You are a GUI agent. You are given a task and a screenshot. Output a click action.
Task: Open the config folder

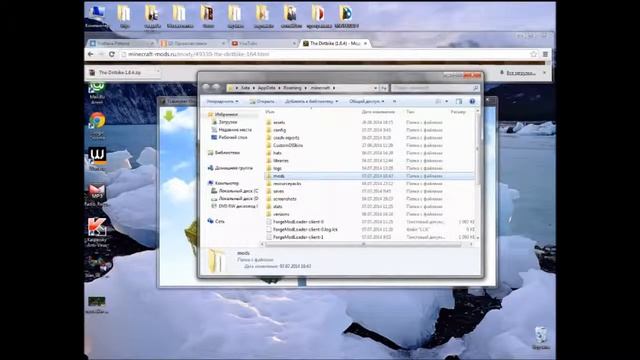(279, 130)
